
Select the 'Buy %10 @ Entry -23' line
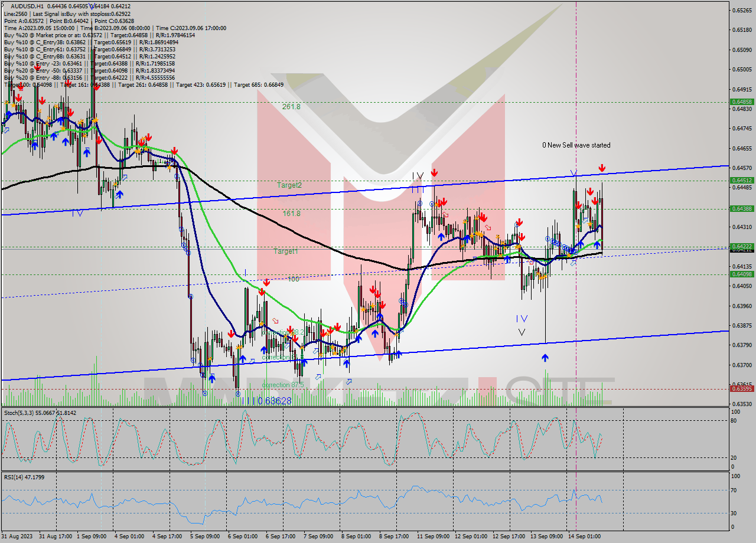89,63
